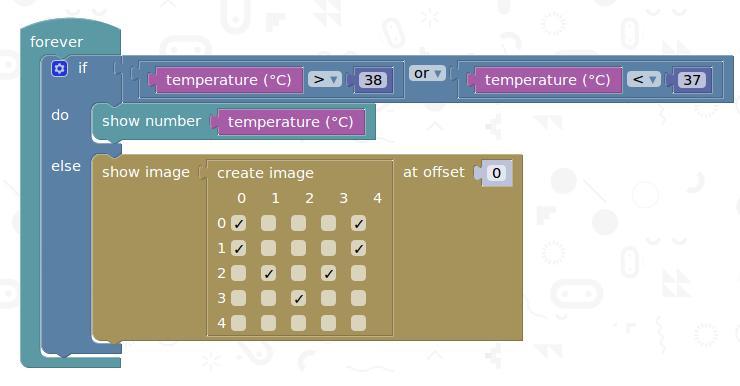Click the number field with value 37

(x=692, y=80)
